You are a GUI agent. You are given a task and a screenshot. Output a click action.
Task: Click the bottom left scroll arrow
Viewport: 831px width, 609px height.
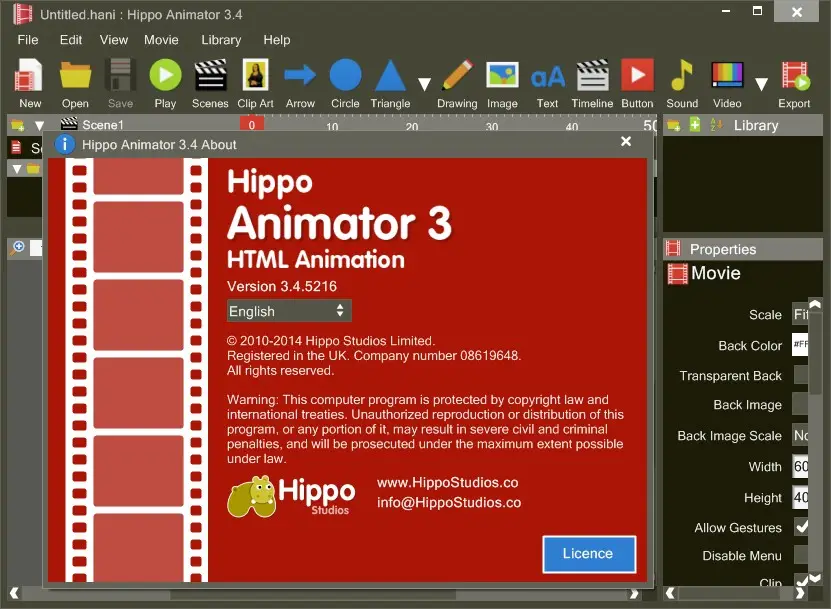(x=15, y=593)
